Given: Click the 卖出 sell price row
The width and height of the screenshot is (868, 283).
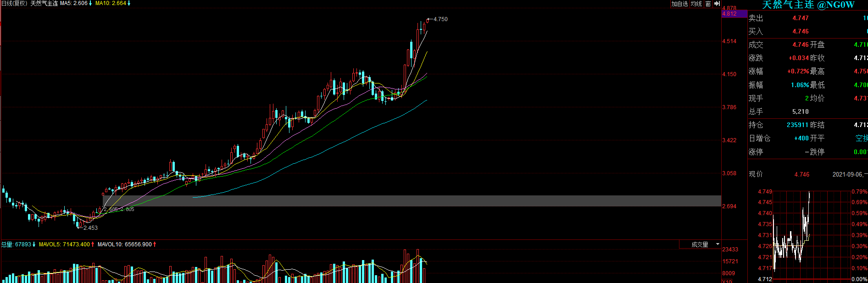Looking at the screenshot, I should coord(808,18).
